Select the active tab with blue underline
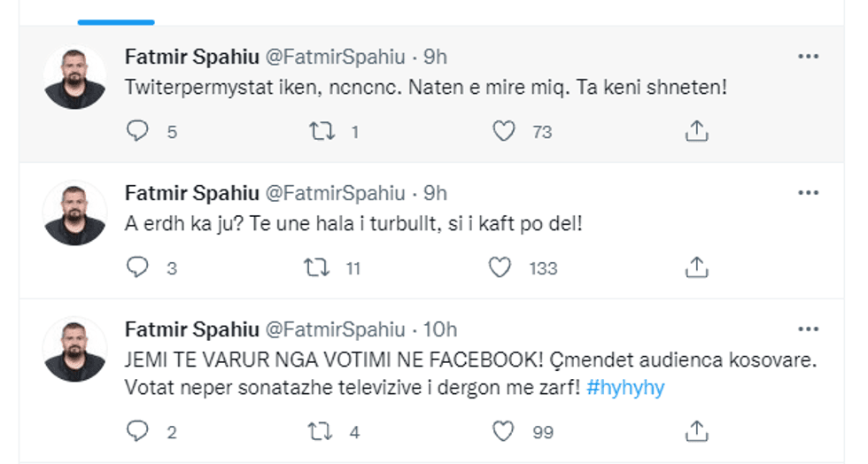The width and height of the screenshot is (868, 464). pyautogui.click(x=116, y=12)
